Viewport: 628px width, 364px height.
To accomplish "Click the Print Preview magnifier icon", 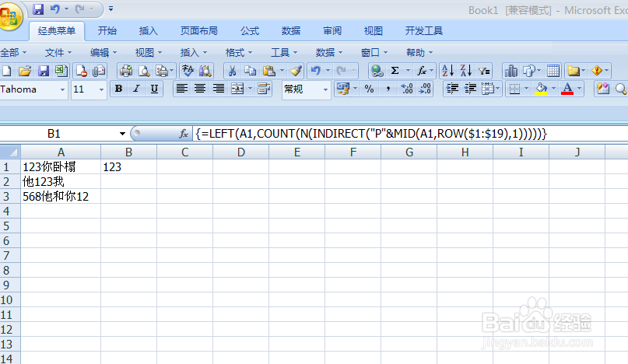I will tap(144, 72).
